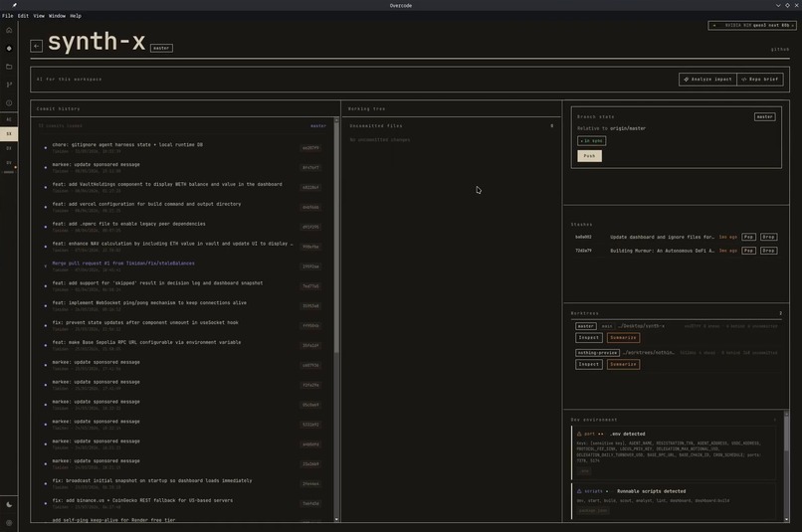Viewport: 802px width, 532px height.
Task: Click the nothing-preview worktree badge
Action: 597,353
